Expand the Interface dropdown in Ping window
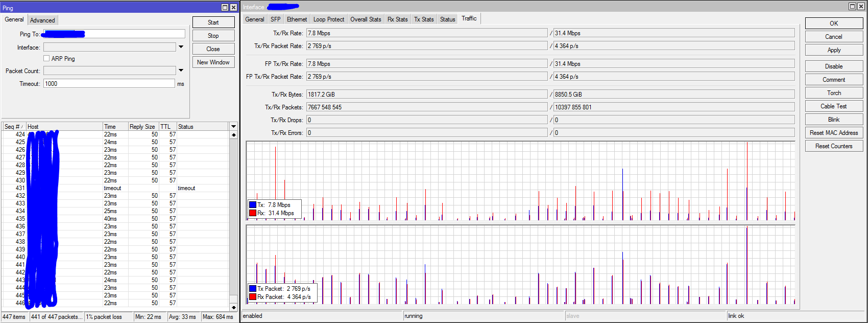The height and width of the screenshot is (323, 868). [x=181, y=47]
